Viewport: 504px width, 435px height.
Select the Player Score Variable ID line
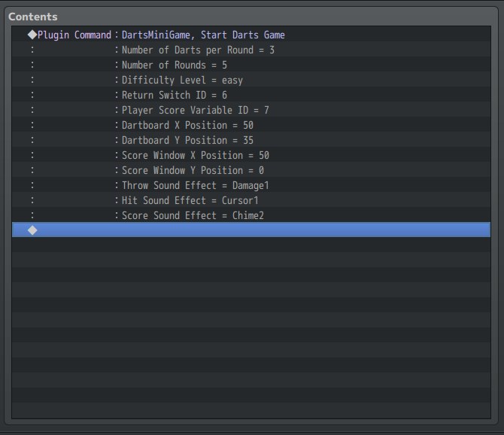(x=251, y=110)
